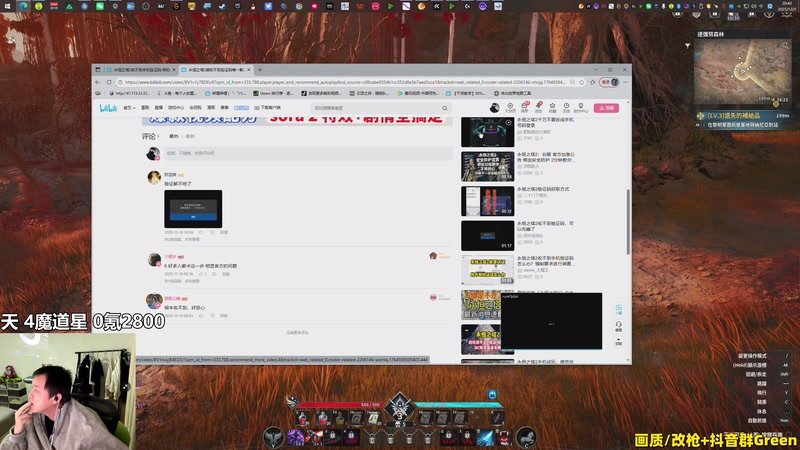Open Microsoft Edge in the taskbar
The width and height of the screenshot is (800, 450).
tap(23, 6)
